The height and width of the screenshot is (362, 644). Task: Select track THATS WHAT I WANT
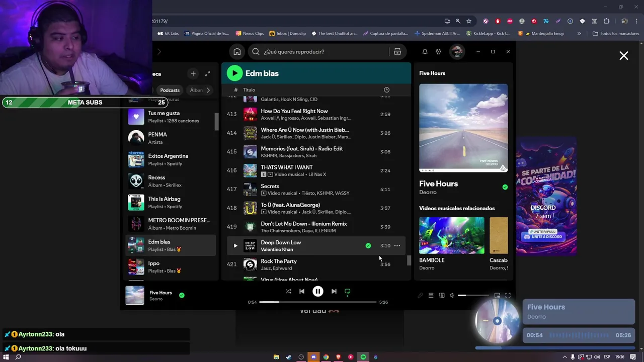pyautogui.click(x=316, y=171)
